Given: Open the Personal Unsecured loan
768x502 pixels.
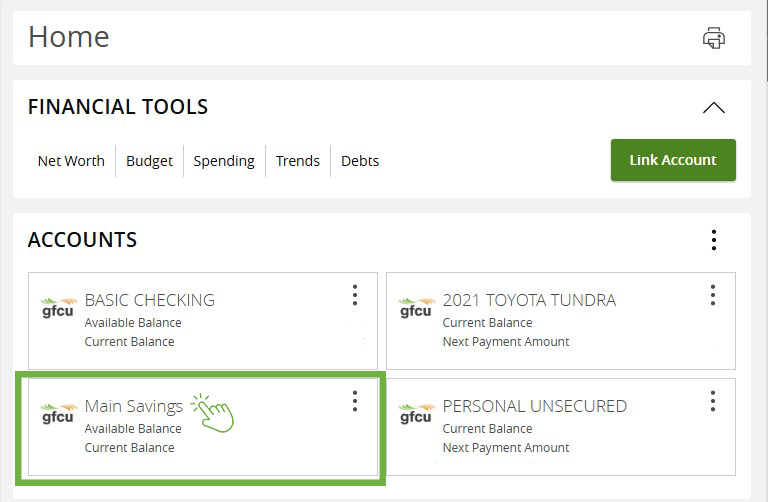Looking at the screenshot, I should (561, 427).
